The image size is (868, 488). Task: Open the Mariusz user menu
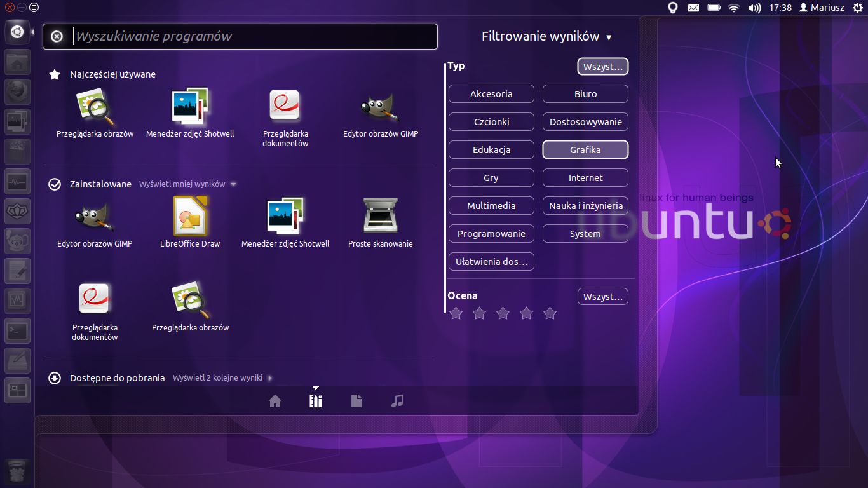coord(822,8)
